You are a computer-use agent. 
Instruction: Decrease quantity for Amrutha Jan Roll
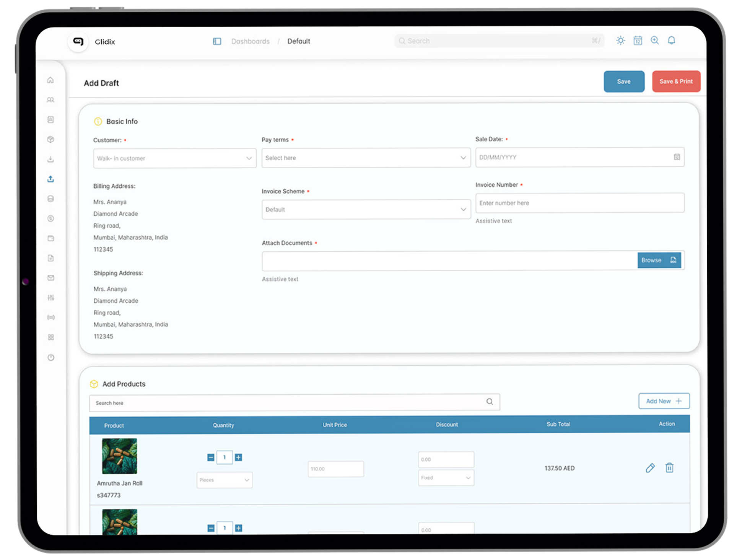pos(211,457)
